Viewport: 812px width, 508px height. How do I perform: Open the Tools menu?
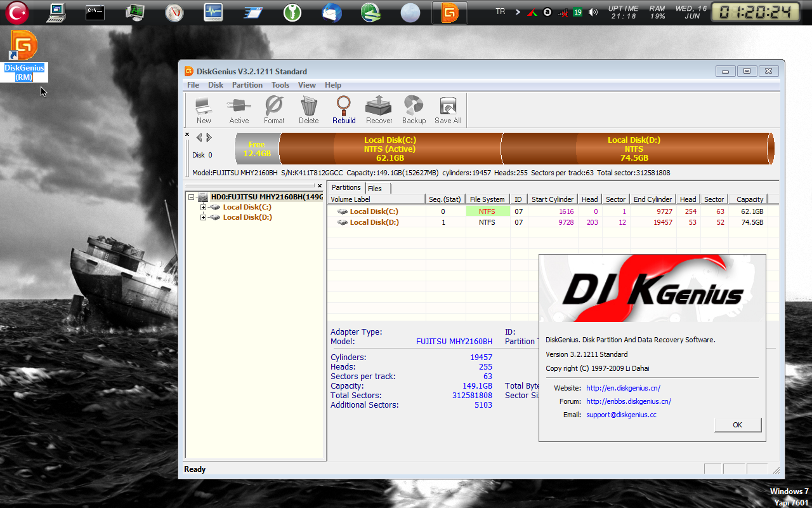(x=280, y=85)
